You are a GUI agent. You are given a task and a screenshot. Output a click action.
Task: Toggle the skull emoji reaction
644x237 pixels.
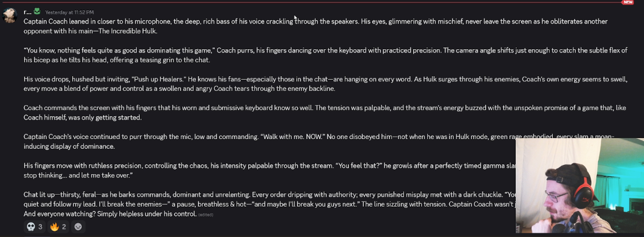(34, 226)
